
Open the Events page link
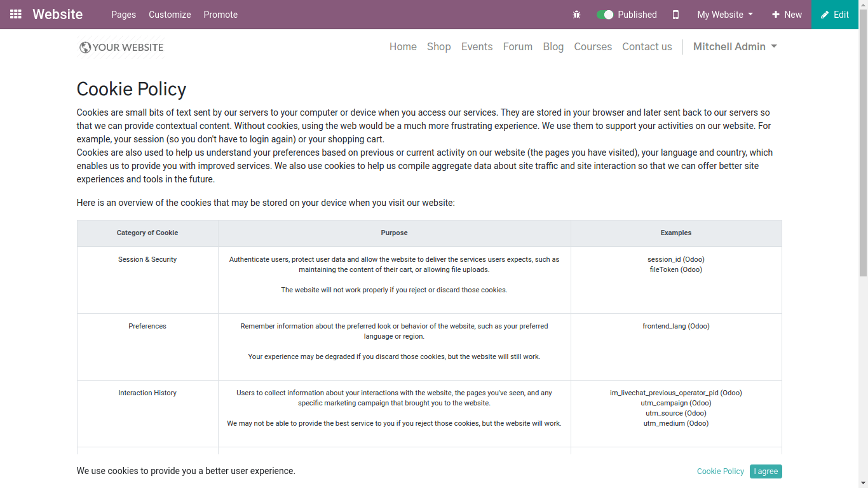click(x=477, y=46)
